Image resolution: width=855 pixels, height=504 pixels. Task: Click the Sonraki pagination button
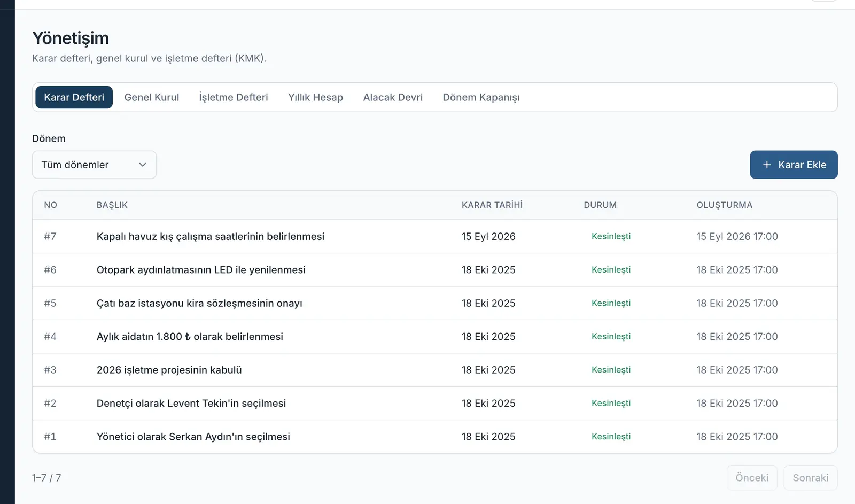[810, 478]
